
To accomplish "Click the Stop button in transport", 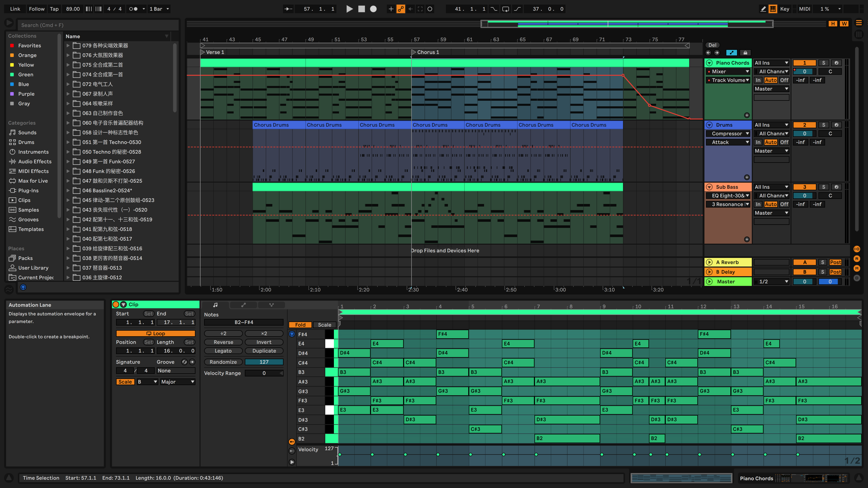I will (x=361, y=9).
